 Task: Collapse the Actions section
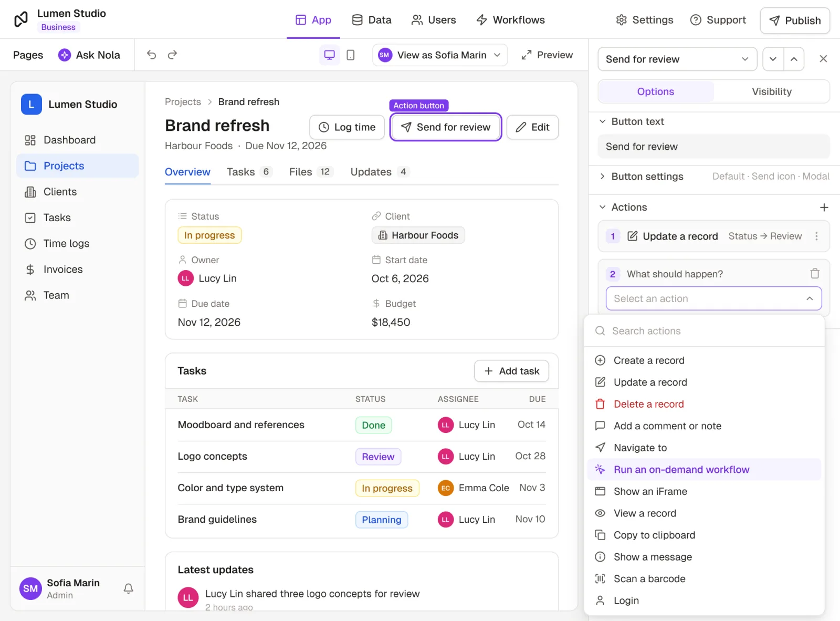602,207
